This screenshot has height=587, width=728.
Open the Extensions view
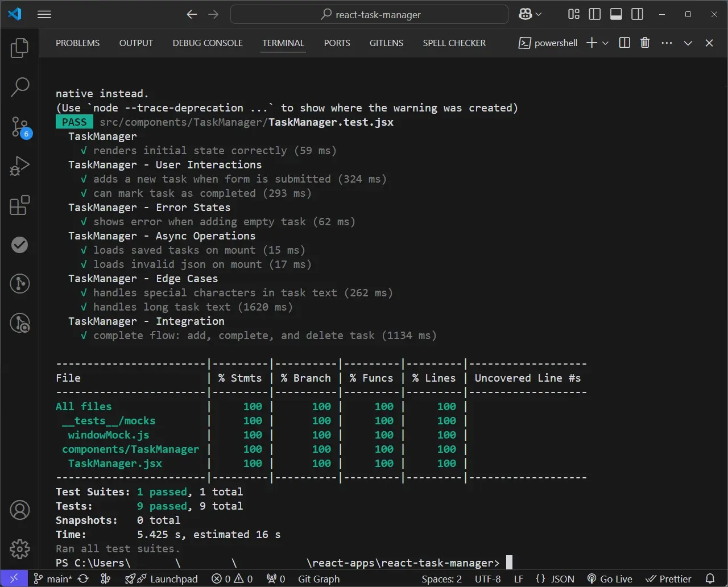coord(20,205)
